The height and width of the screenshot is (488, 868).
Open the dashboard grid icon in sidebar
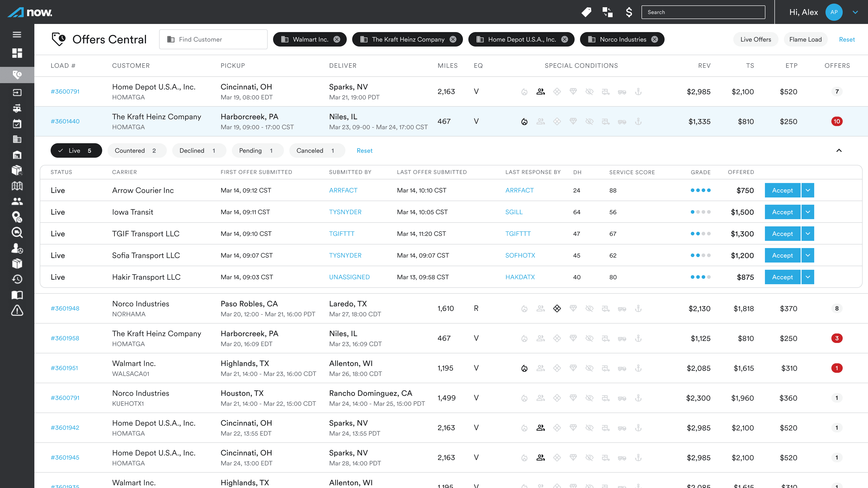[x=17, y=53]
